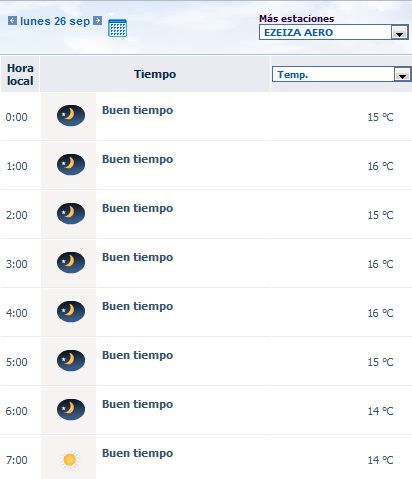Click the moon icon at 1:00
Screen dimensions: 412x479
click(71, 164)
